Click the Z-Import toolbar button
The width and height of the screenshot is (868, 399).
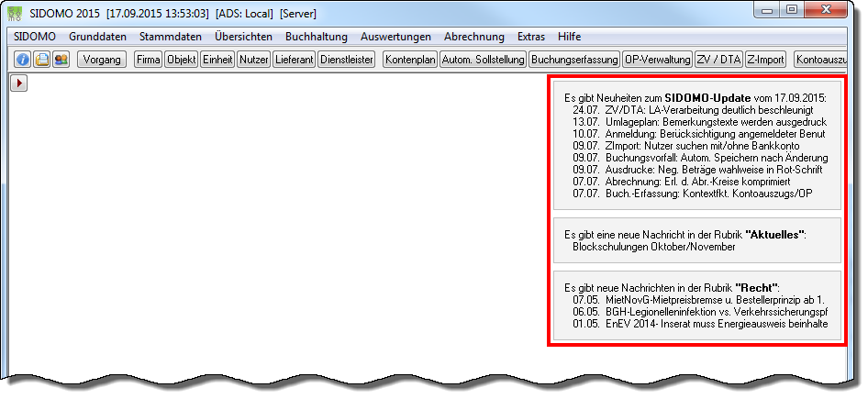pos(765,60)
